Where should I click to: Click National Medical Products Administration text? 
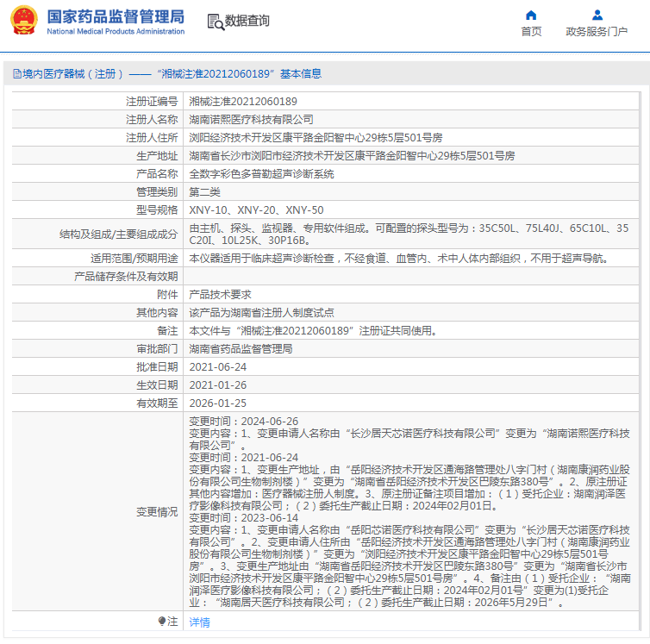[116, 32]
